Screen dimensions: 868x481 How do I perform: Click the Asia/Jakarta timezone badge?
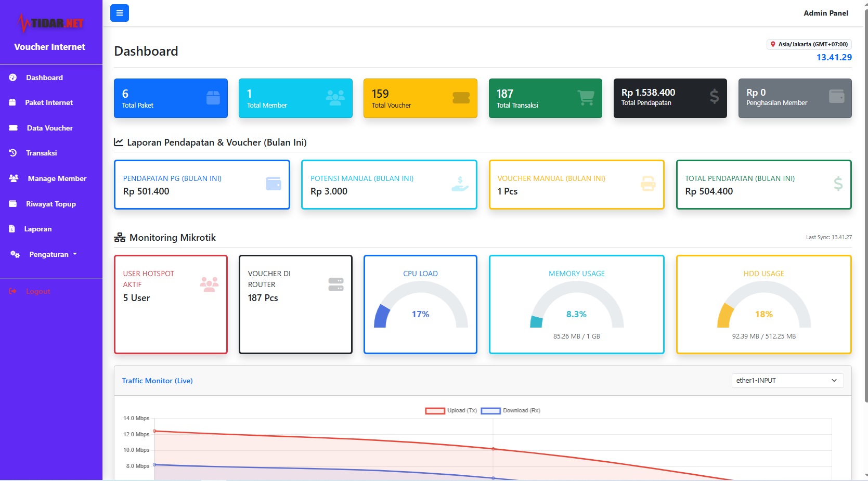pyautogui.click(x=809, y=44)
